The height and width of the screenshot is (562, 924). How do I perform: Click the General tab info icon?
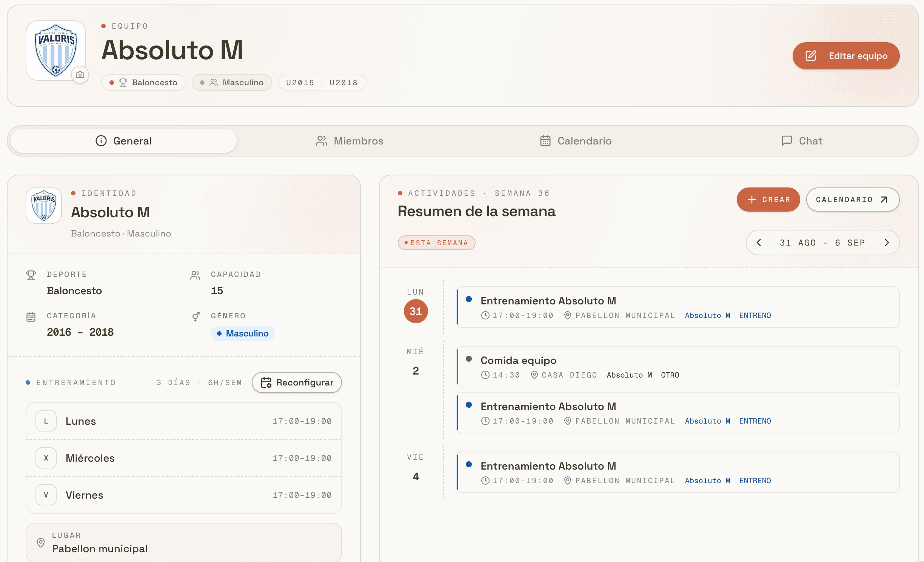coord(101,141)
